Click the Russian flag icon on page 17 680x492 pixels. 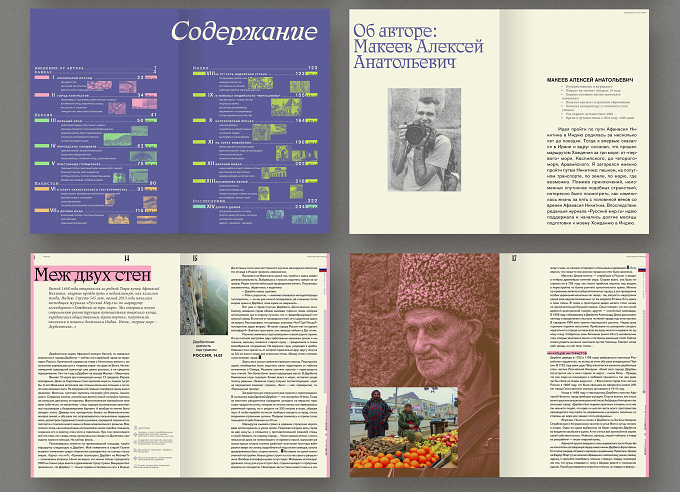(642, 269)
